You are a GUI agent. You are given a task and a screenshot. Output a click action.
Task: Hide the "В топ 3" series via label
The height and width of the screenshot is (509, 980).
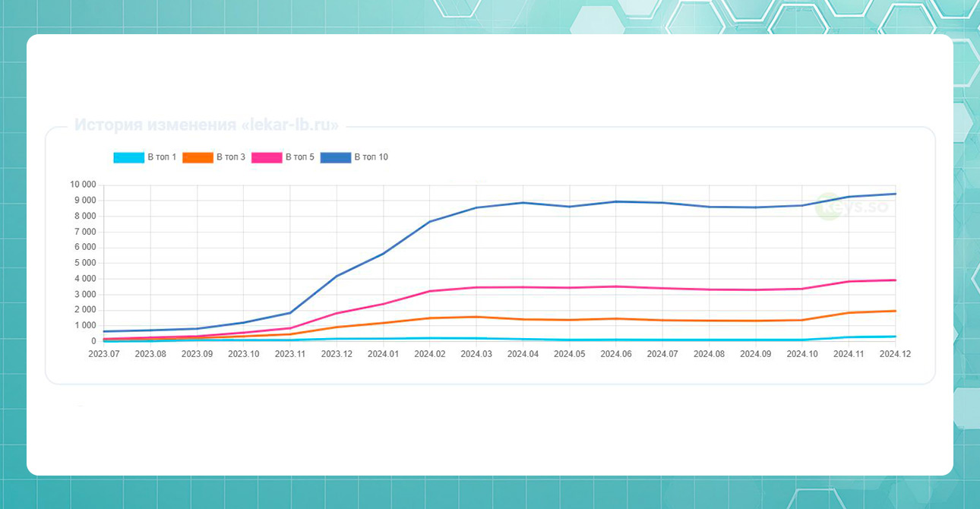(231, 157)
